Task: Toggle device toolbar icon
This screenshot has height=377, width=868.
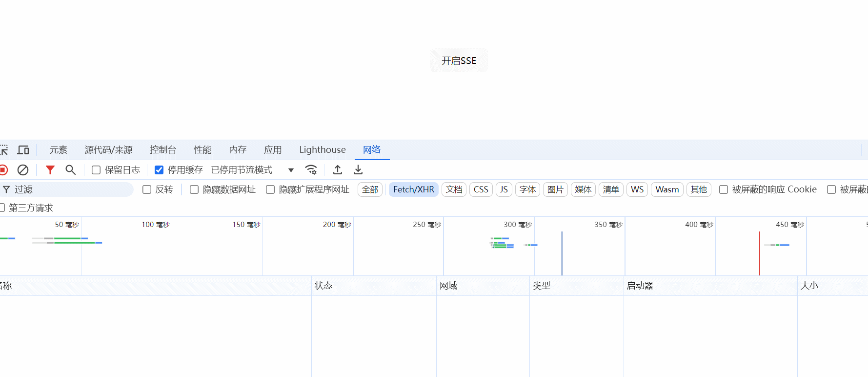Action: (x=23, y=150)
